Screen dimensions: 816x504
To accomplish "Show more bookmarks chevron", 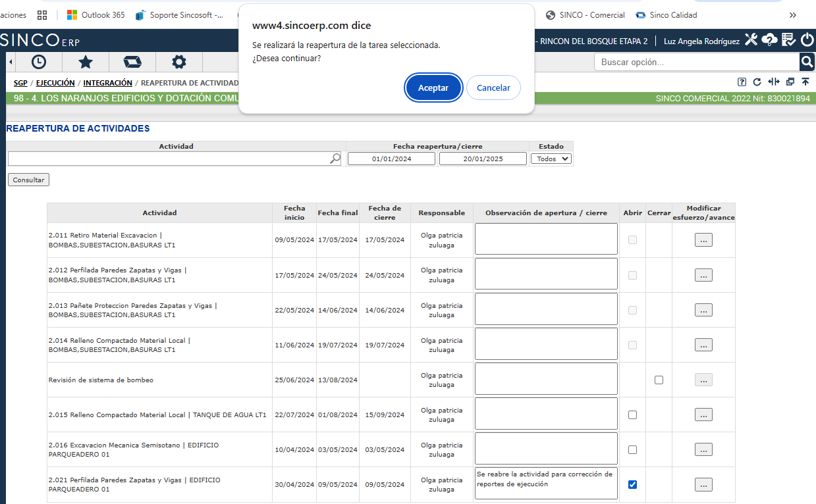I will point(792,14).
